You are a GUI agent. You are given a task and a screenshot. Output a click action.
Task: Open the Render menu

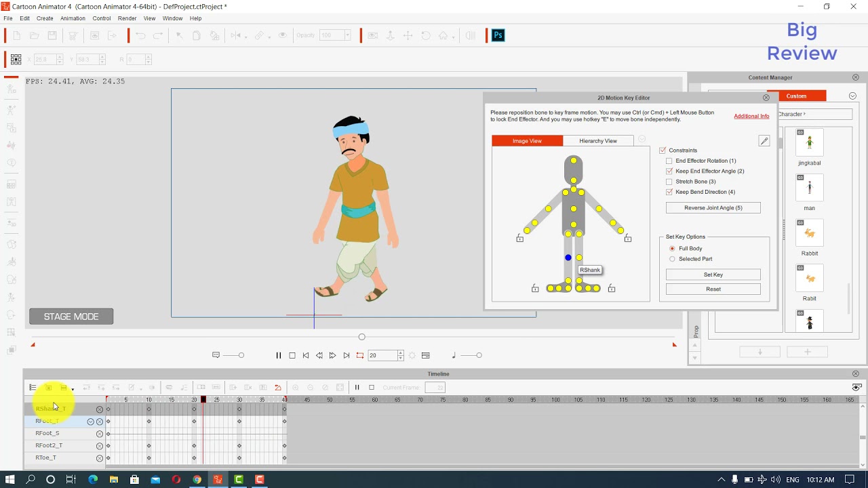click(x=127, y=18)
